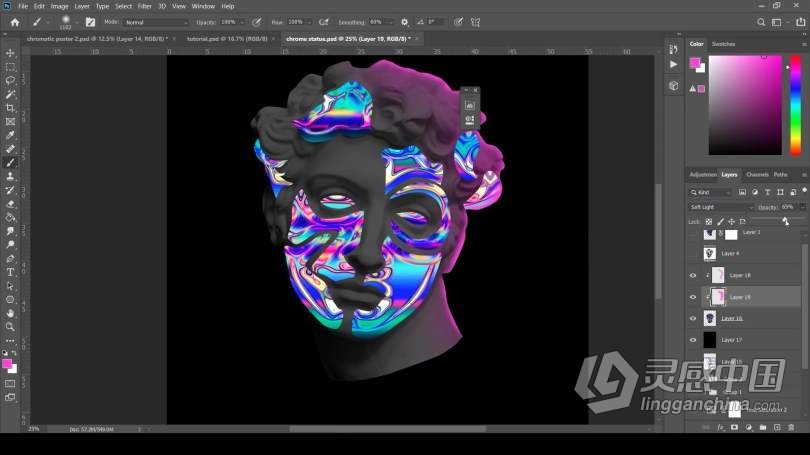The height and width of the screenshot is (455, 810).
Task: Select the Lasso tool
Action: coord(10,80)
